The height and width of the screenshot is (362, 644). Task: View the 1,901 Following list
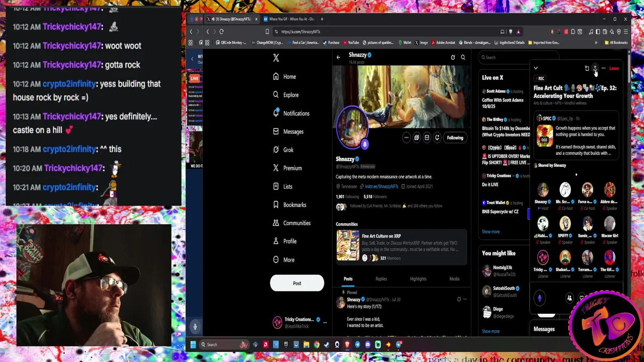click(347, 197)
